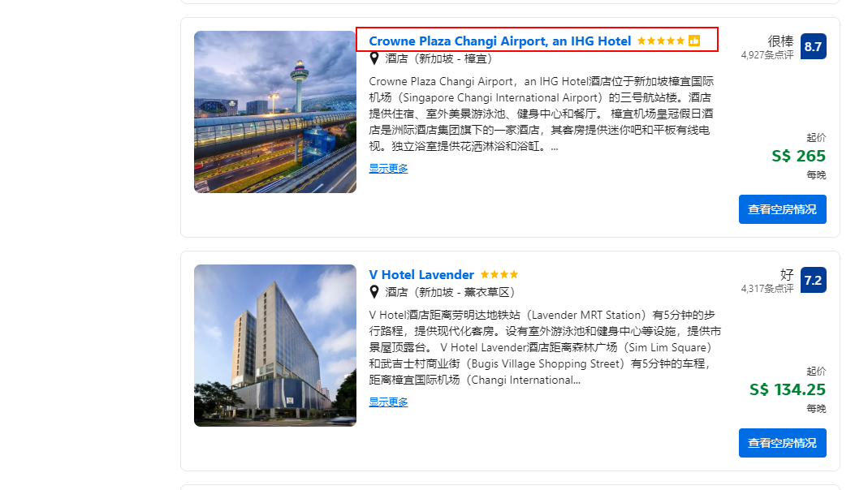Open the Crowne Plaza Changi Airport hotel title

499,41
